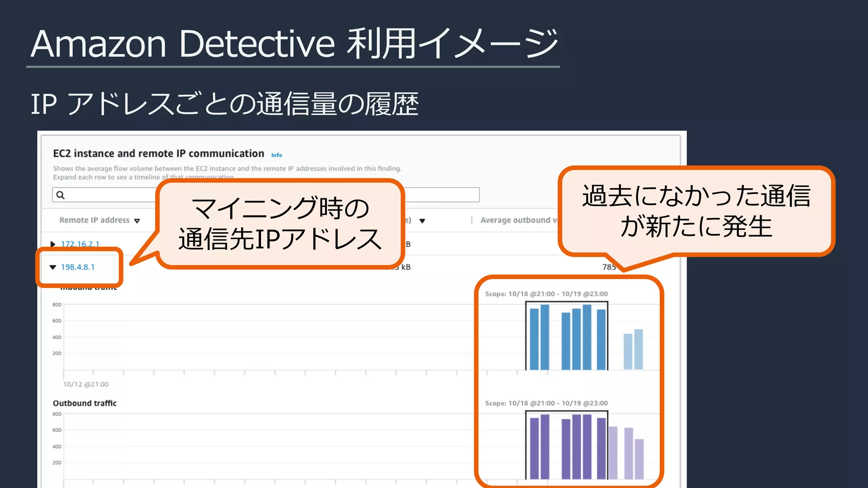
Task: Select the rightmost light purple outbound bar
Action: [639, 459]
